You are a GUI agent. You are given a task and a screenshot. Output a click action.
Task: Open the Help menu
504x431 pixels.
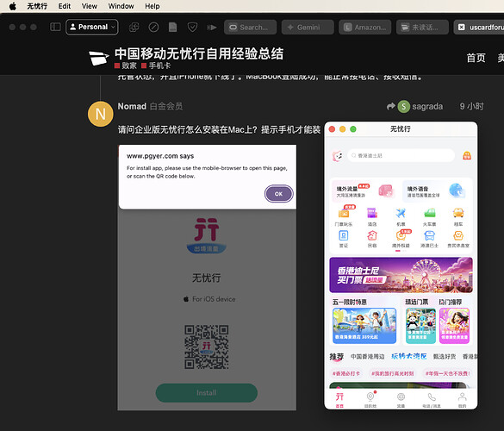click(152, 6)
